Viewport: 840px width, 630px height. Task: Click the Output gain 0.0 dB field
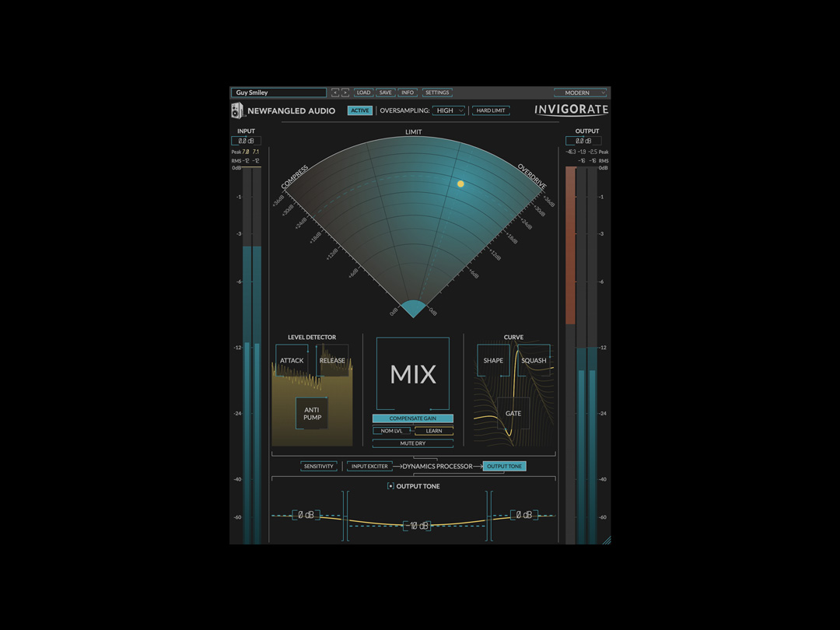tap(583, 141)
